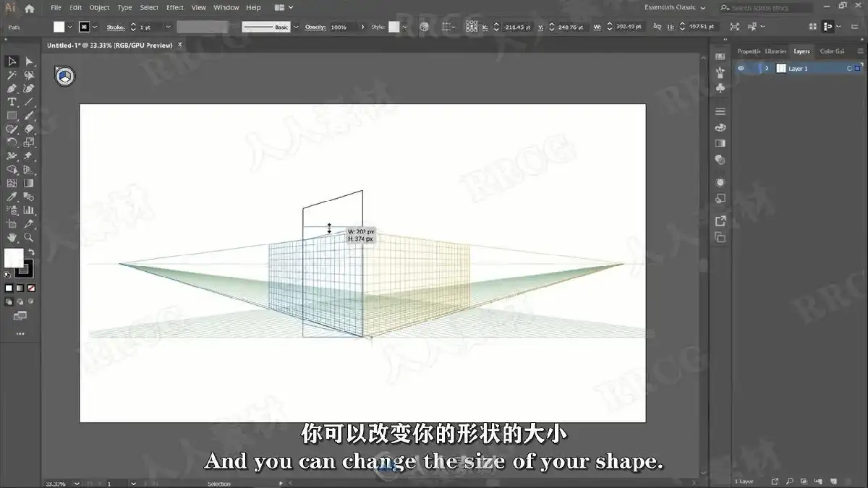This screenshot has width=868, height=488.
Task: Select the Paintbrush tool
Action: pos(29,116)
